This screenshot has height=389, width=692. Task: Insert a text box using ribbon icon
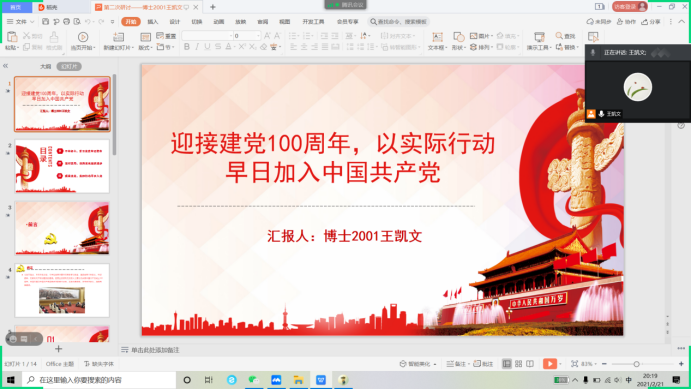tap(437, 37)
